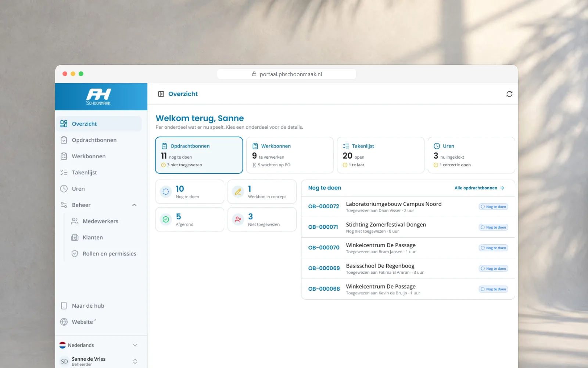Select the Werkbonnen summary card
Screen dimensions: 588x368
pos(290,155)
